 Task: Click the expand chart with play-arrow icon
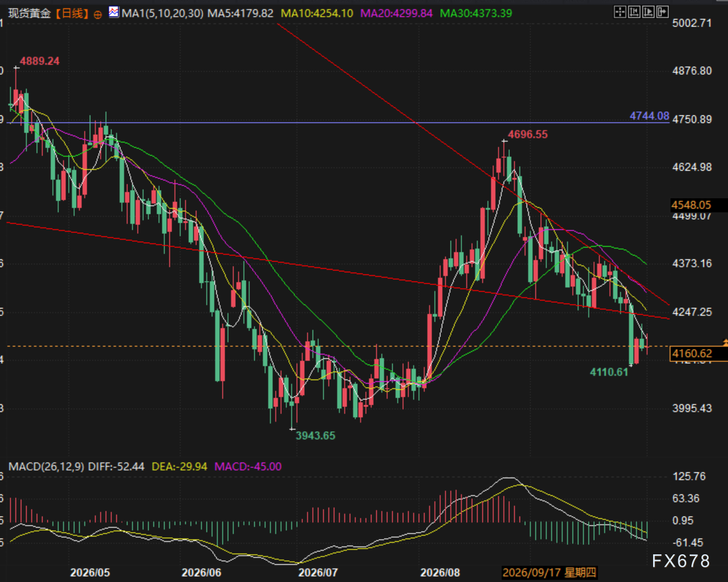pyautogui.click(x=648, y=12)
